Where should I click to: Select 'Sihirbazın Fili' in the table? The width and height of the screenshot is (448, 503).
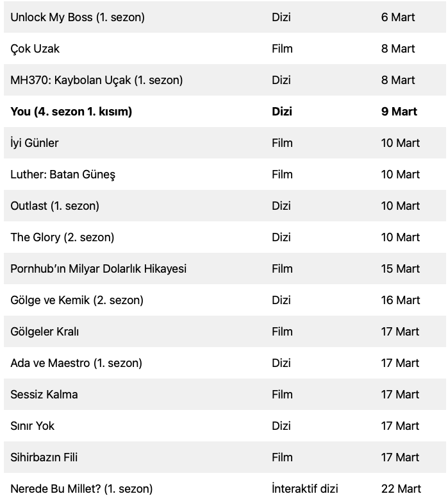point(44,457)
